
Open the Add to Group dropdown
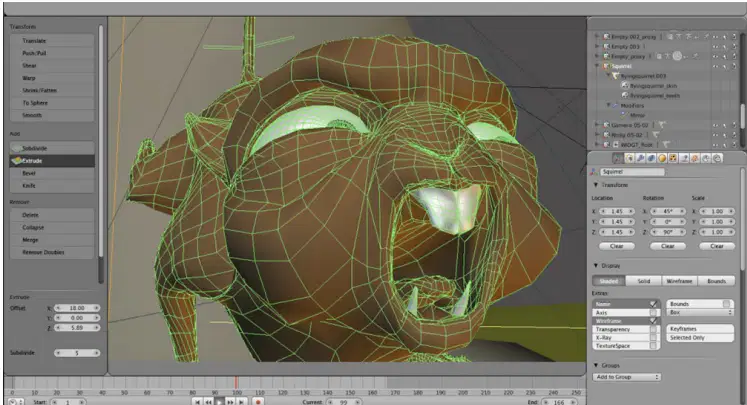coord(627,377)
